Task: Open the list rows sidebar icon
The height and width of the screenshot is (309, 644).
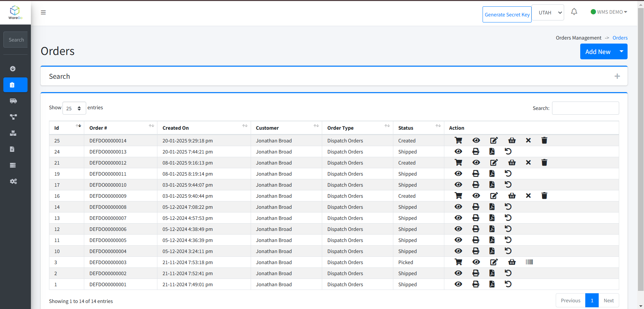Action: click(x=13, y=165)
